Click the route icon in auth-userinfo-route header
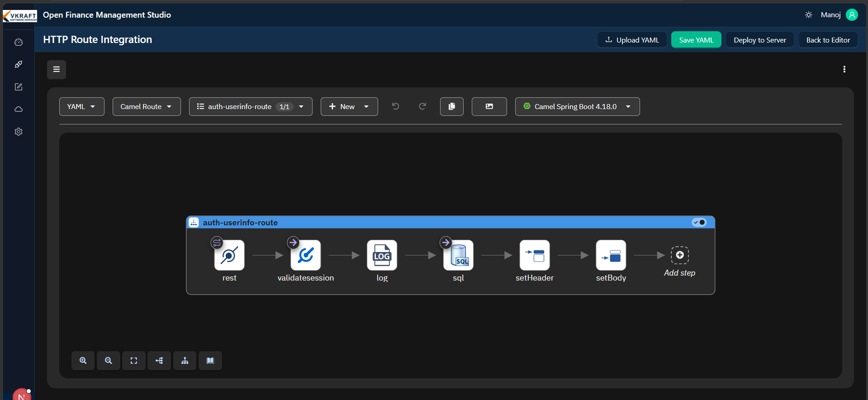Viewport: 868px width, 400px height. coord(194,223)
